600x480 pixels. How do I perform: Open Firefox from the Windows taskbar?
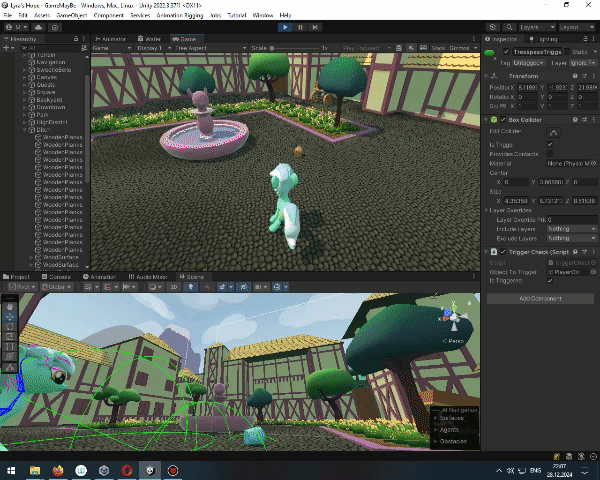coord(57,470)
